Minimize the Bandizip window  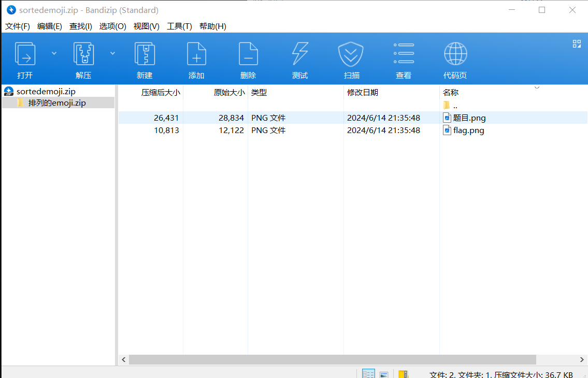[512, 10]
